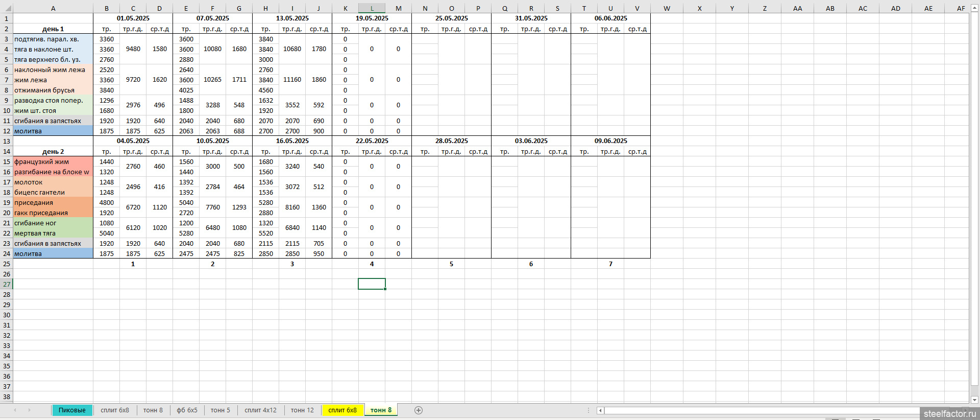Click the horizontal scrollbar left arrow

(x=600, y=410)
